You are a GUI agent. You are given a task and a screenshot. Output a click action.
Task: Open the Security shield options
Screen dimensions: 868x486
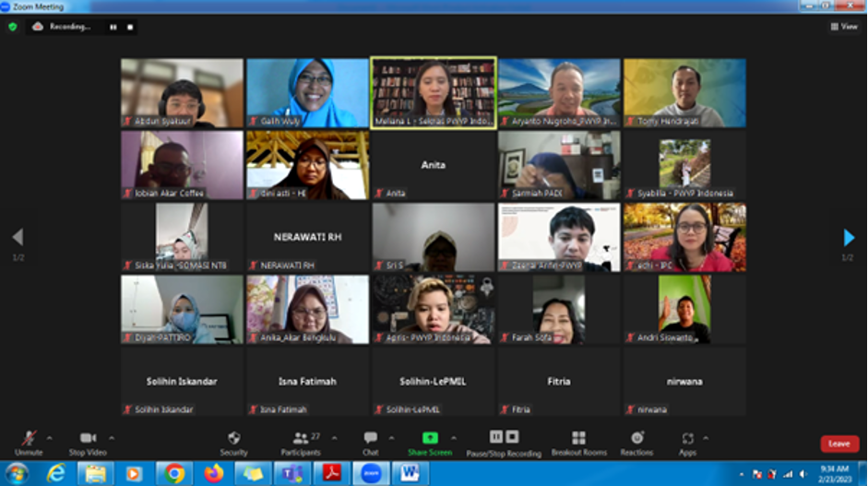(233, 439)
